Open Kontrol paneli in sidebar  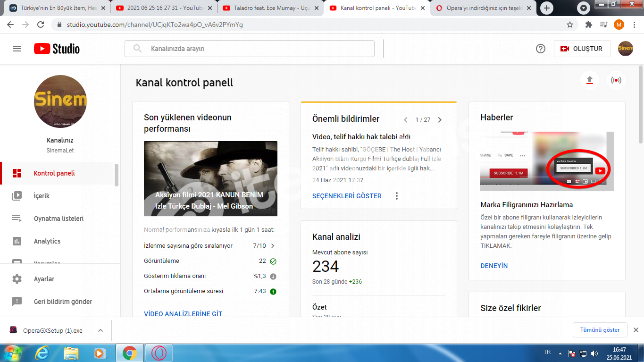[x=57, y=173]
